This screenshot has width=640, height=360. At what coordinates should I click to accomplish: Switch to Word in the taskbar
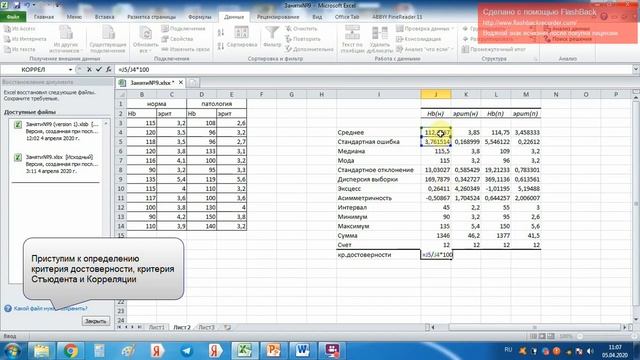point(302,350)
